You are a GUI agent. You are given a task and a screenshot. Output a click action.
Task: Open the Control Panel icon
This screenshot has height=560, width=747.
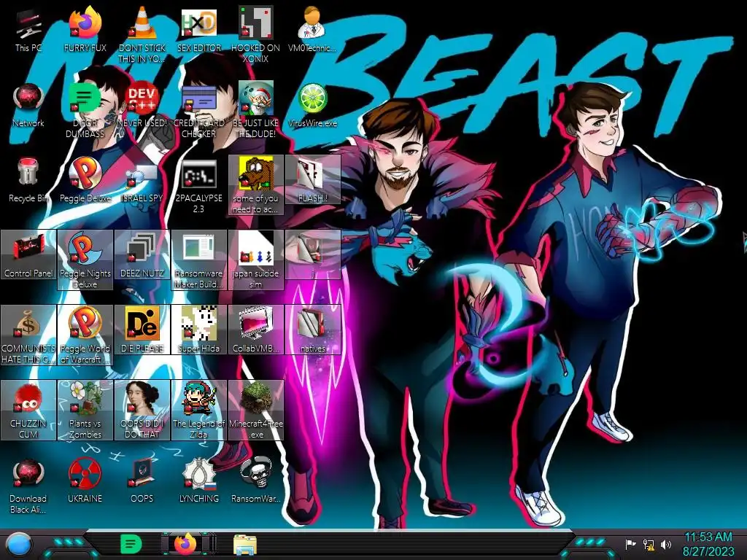point(28,254)
